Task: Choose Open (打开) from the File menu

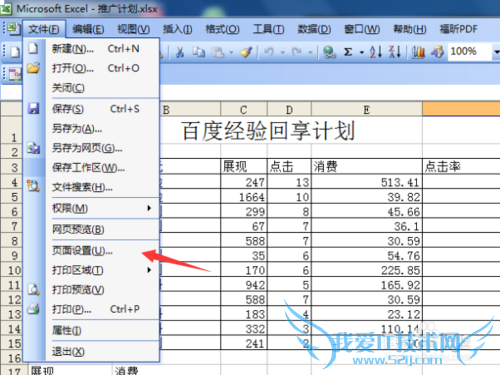Action: click(91, 68)
